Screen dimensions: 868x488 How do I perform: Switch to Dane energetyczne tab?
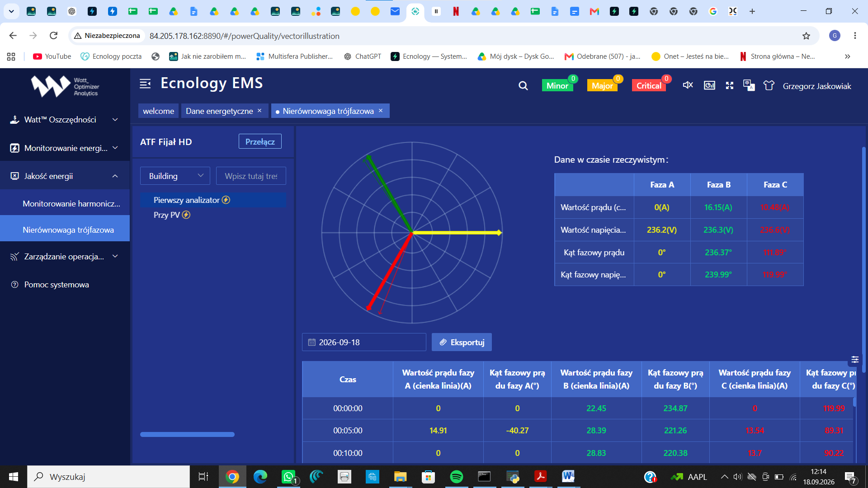pyautogui.click(x=219, y=111)
